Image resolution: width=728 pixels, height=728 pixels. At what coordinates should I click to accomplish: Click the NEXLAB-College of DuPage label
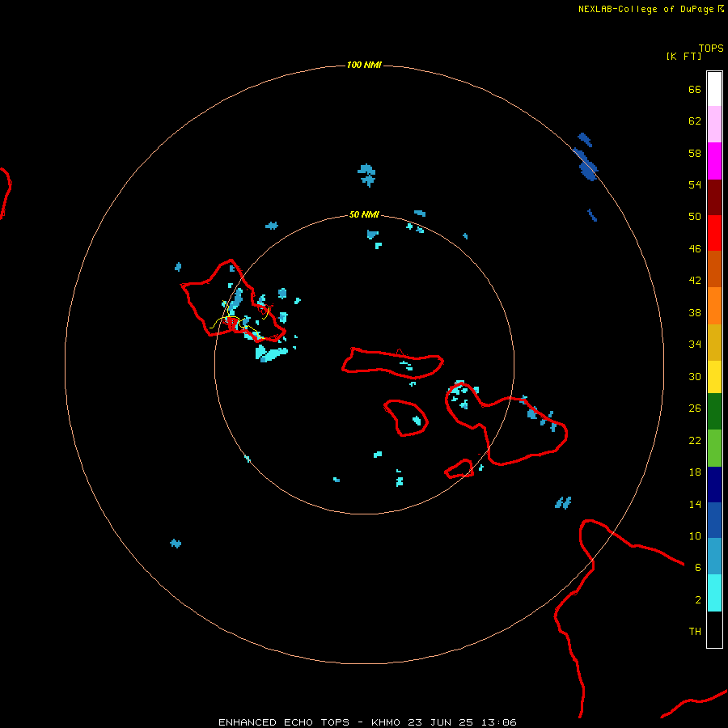645,9
